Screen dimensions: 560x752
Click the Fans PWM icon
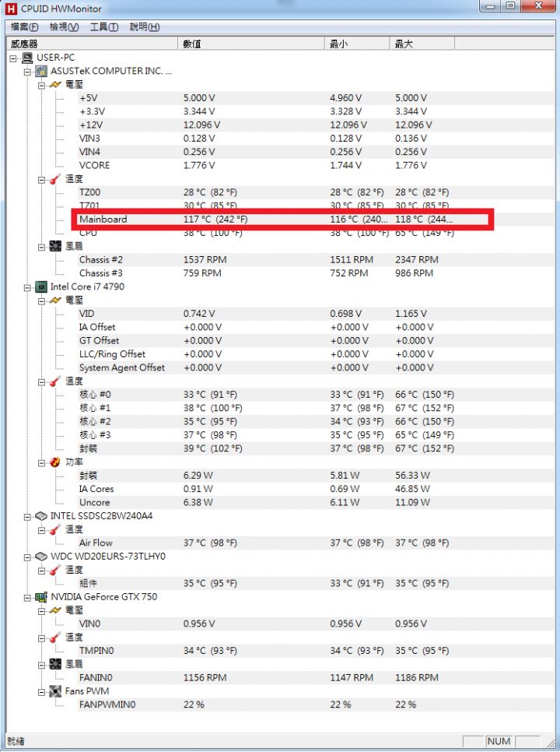(55, 691)
